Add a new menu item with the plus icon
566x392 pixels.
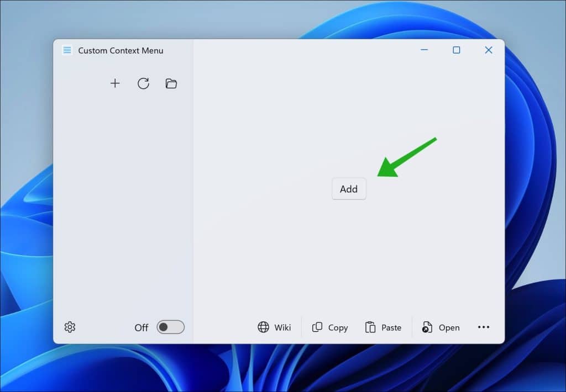115,83
